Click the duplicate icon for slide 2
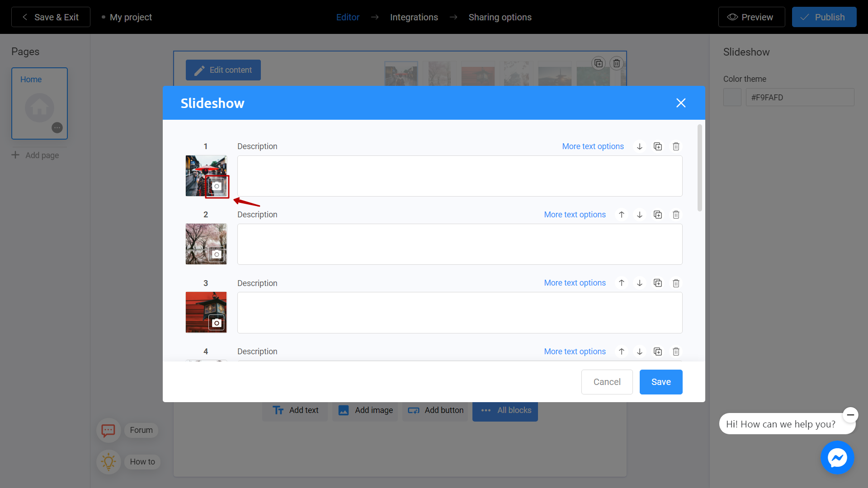This screenshot has width=868, height=488. point(658,215)
